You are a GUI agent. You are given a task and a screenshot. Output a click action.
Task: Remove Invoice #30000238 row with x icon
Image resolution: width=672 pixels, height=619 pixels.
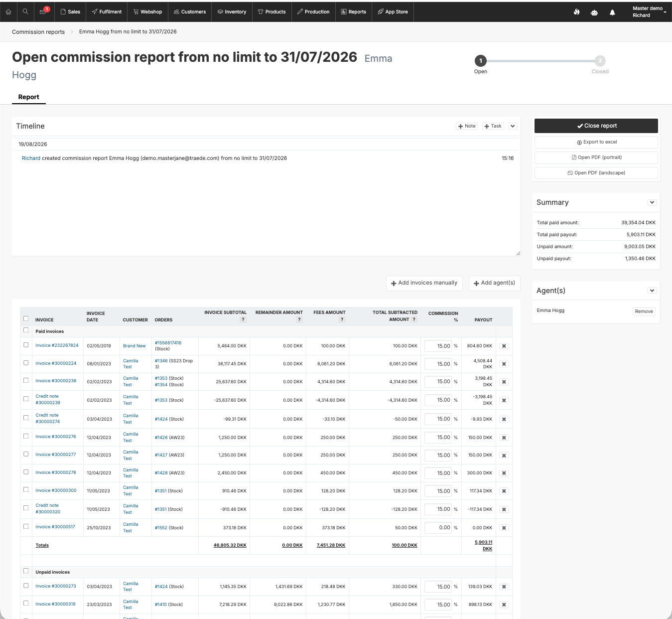point(504,382)
